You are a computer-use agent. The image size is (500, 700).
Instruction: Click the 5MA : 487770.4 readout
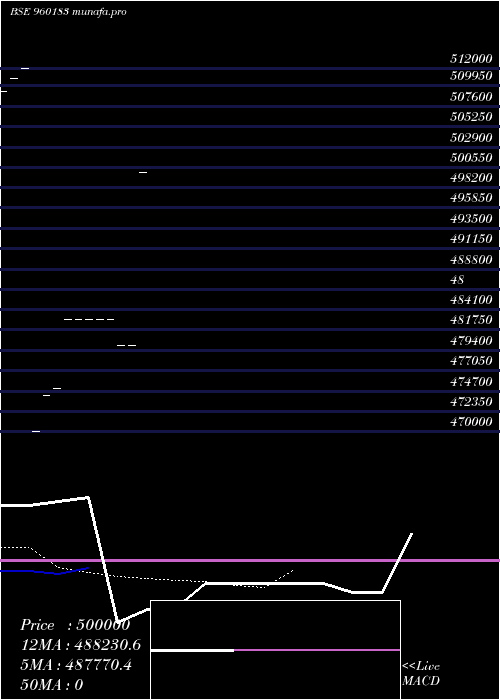(76, 665)
